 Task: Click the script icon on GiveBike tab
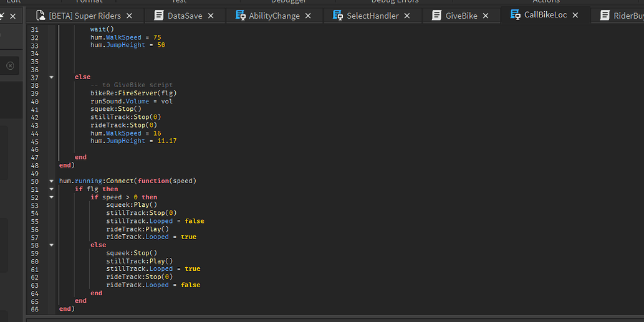tap(436, 16)
